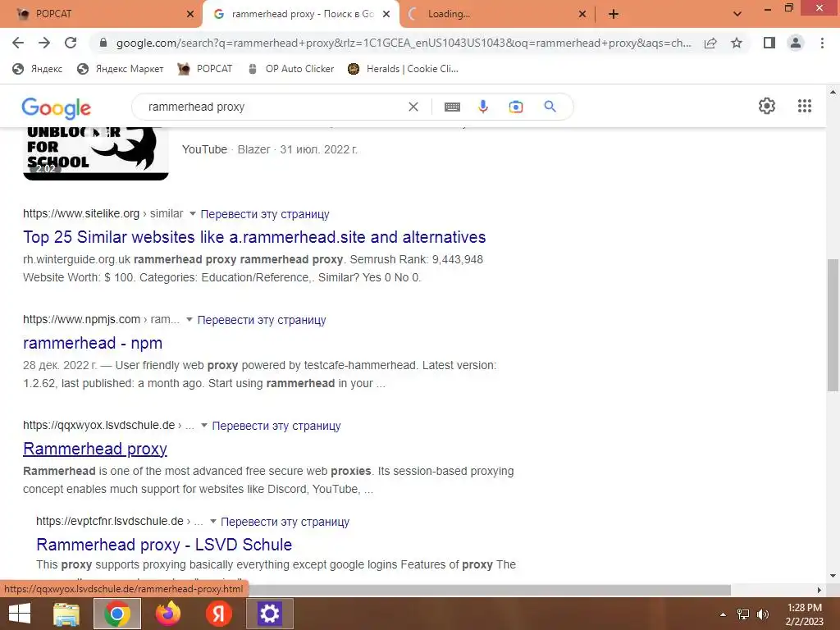This screenshot has height=630, width=840.
Task: Expand options arrow for npmjs.com result
Action: point(189,320)
